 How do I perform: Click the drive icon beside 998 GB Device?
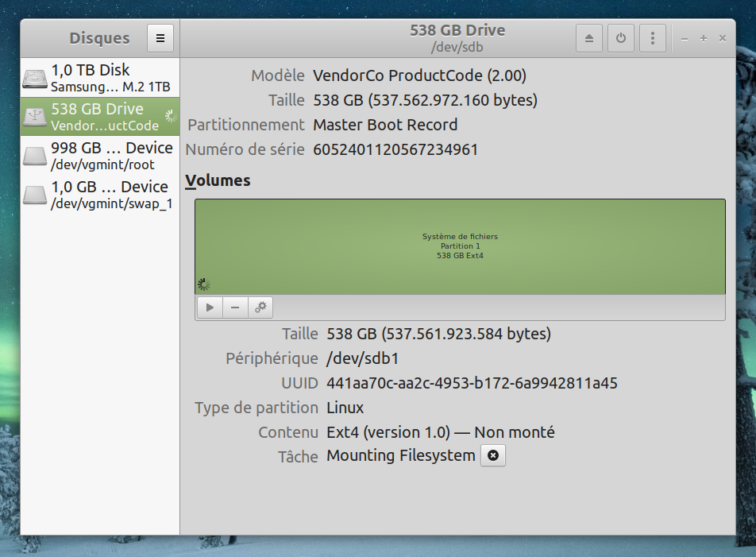pos(35,157)
